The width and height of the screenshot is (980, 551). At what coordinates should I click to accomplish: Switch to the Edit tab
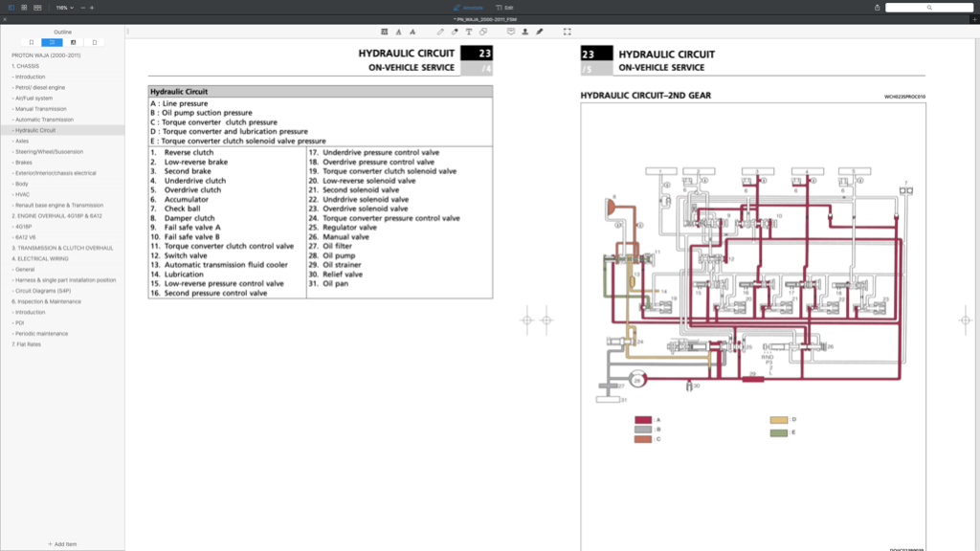[x=504, y=8]
